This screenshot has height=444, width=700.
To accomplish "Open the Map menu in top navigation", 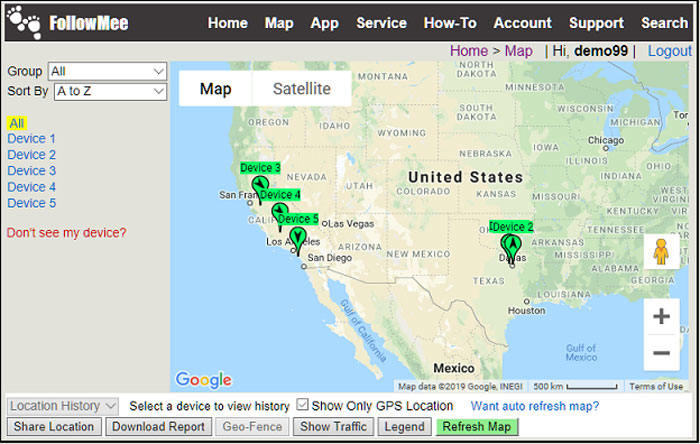I will pos(279,23).
